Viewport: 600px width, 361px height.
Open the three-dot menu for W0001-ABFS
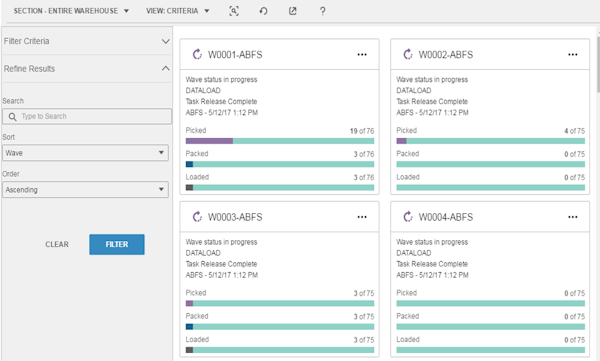tap(362, 55)
